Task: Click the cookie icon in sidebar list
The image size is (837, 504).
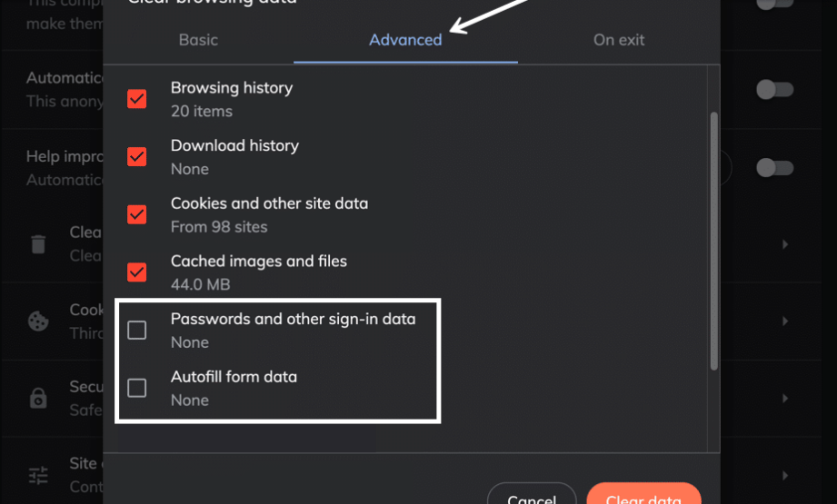Action: click(38, 321)
